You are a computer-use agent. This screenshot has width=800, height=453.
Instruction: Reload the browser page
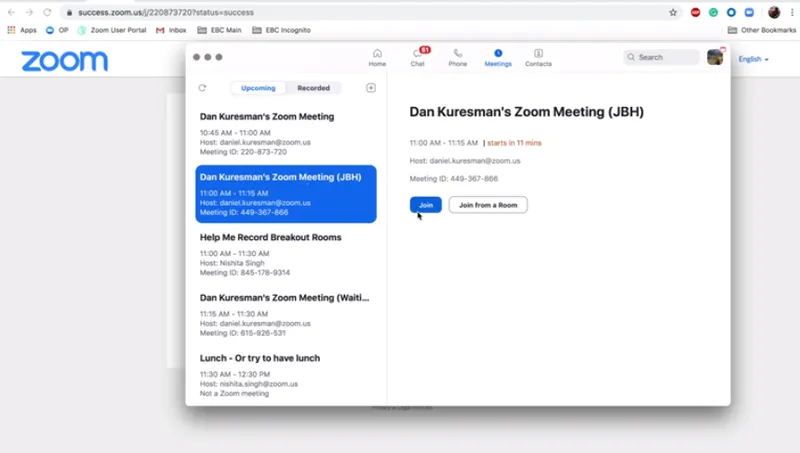(x=47, y=12)
